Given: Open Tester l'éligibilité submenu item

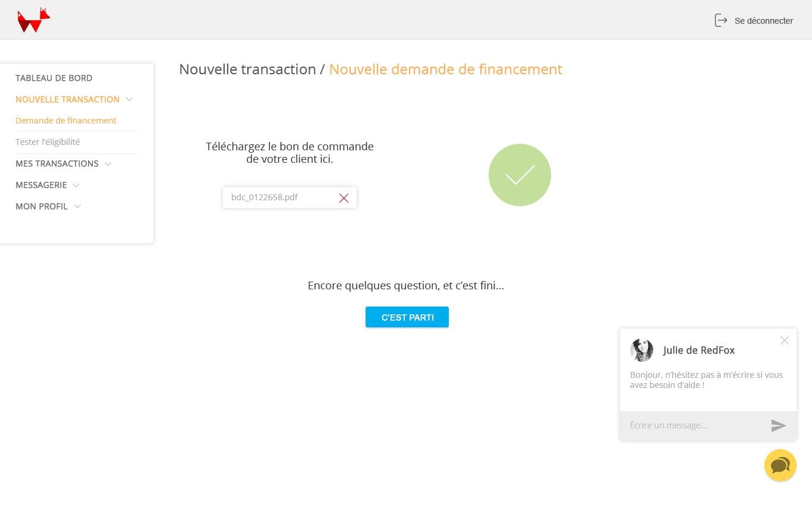Looking at the screenshot, I should click(48, 142).
